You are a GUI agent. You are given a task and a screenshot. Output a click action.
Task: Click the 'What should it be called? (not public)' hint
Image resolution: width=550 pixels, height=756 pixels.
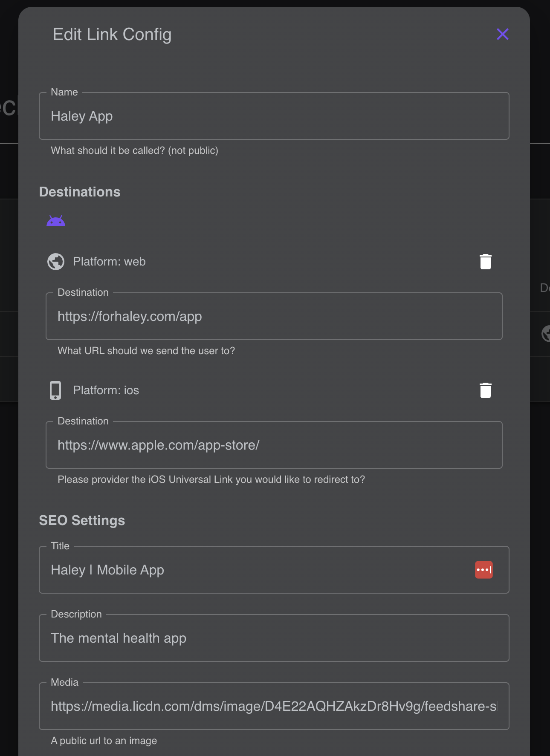(x=134, y=150)
